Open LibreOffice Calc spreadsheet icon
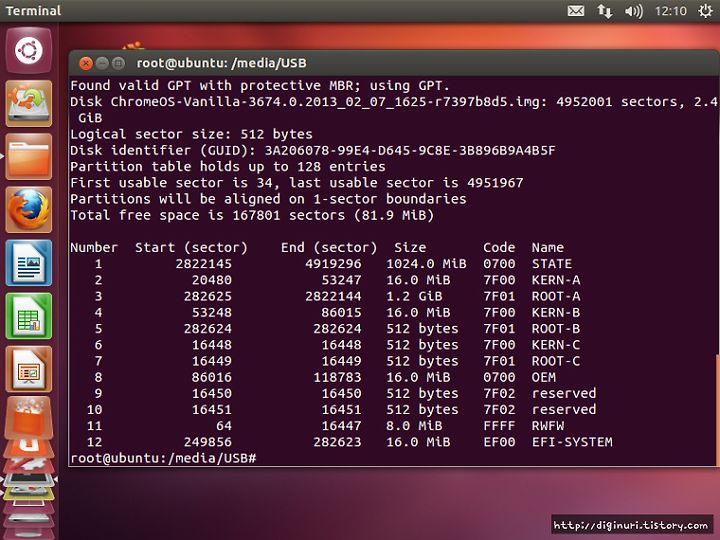The image size is (720, 540). [x=28, y=316]
